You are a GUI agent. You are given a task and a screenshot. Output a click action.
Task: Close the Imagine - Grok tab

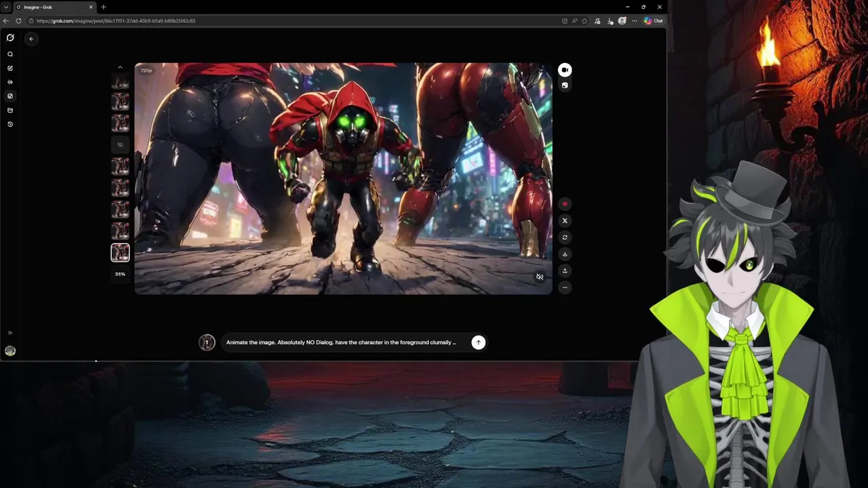pos(91,7)
